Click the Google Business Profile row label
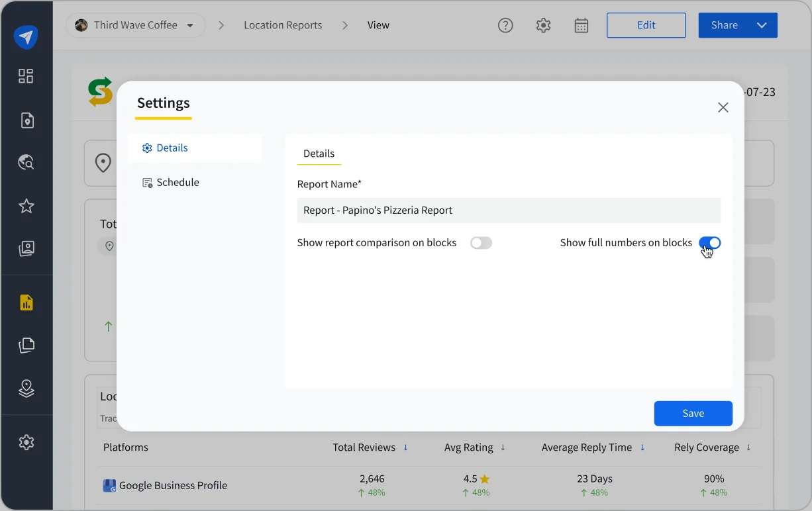Viewport: 812px width, 511px height. coord(173,486)
